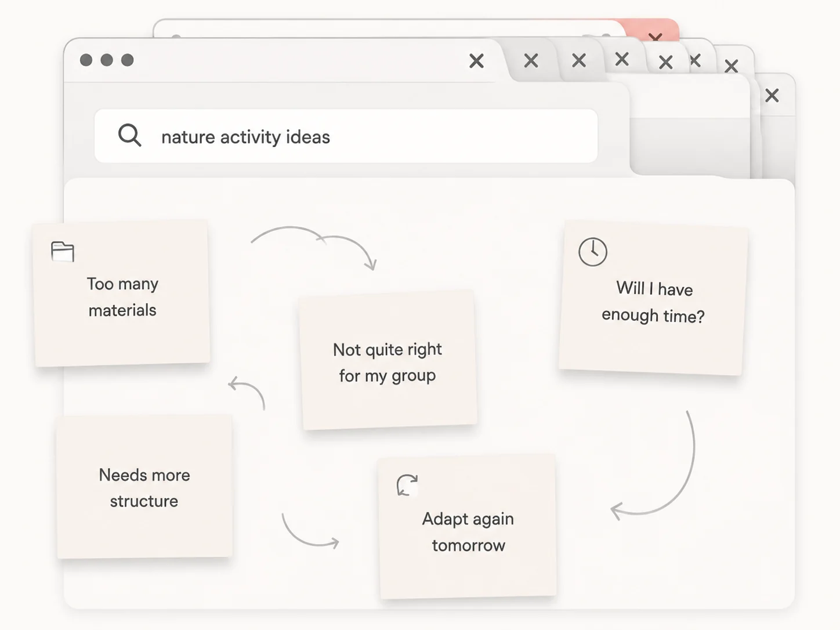Close the tab directly beside the active tab
Viewport: 840px width, 630px height.
tap(531, 60)
